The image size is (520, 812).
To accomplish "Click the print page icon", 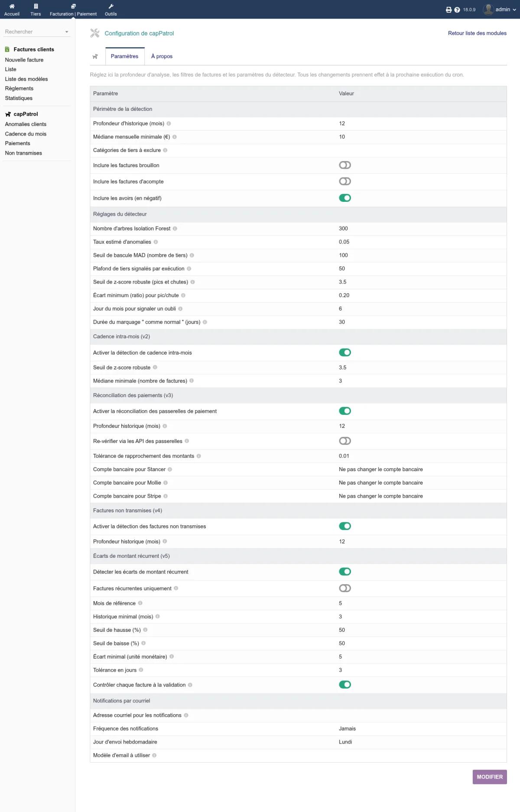I will (449, 10).
